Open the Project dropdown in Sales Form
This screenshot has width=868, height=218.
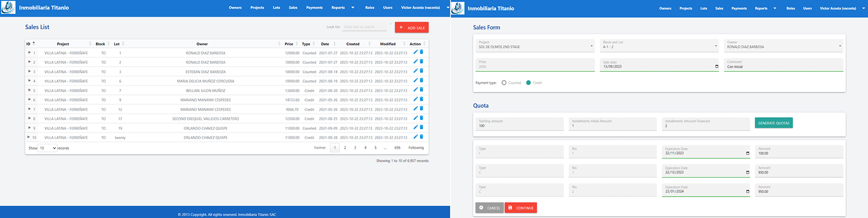point(535,45)
